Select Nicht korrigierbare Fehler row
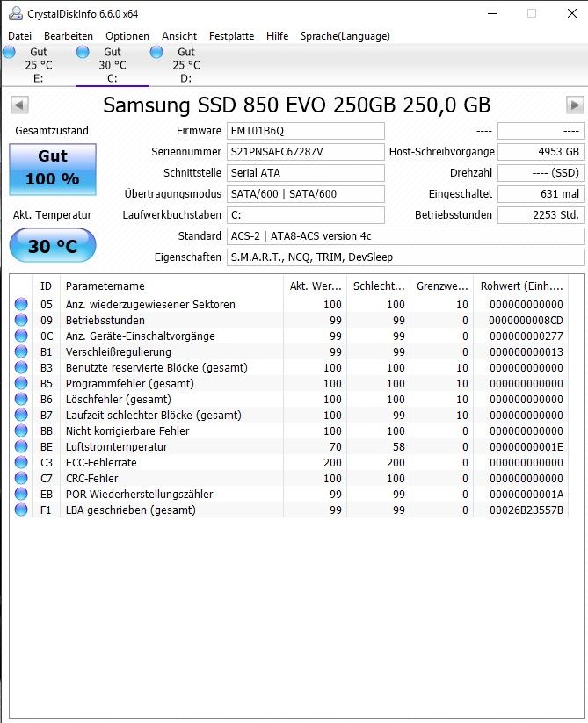 point(289,430)
